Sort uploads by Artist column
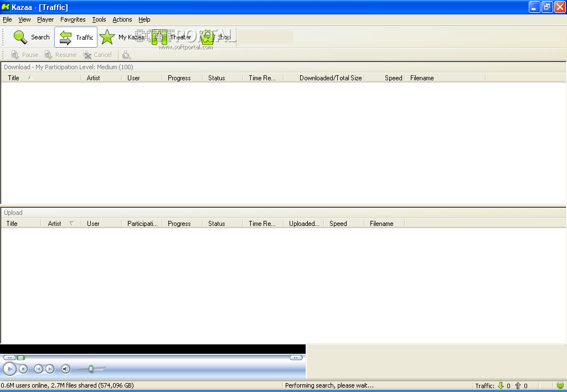 61,224
